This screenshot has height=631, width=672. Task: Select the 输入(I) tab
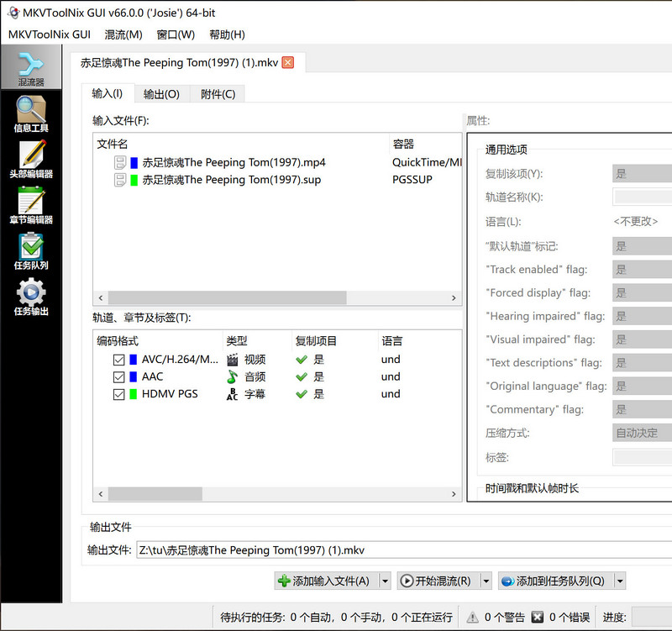click(x=108, y=93)
